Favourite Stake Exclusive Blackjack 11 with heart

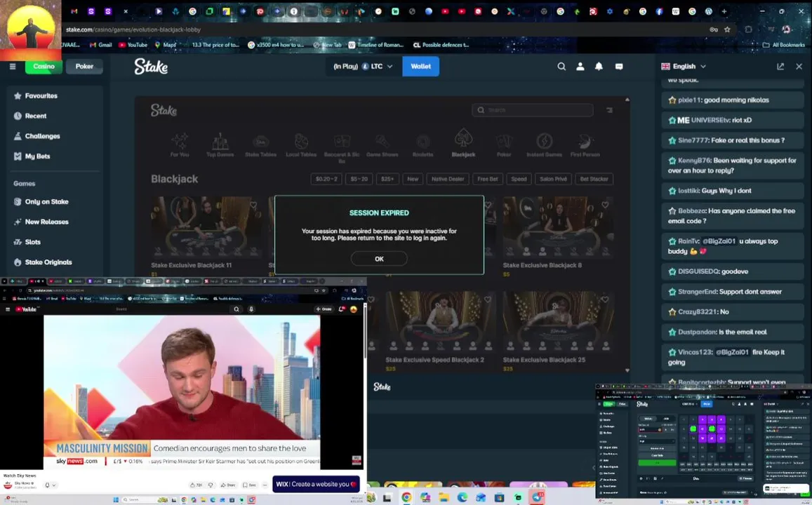(x=254, y=205)
